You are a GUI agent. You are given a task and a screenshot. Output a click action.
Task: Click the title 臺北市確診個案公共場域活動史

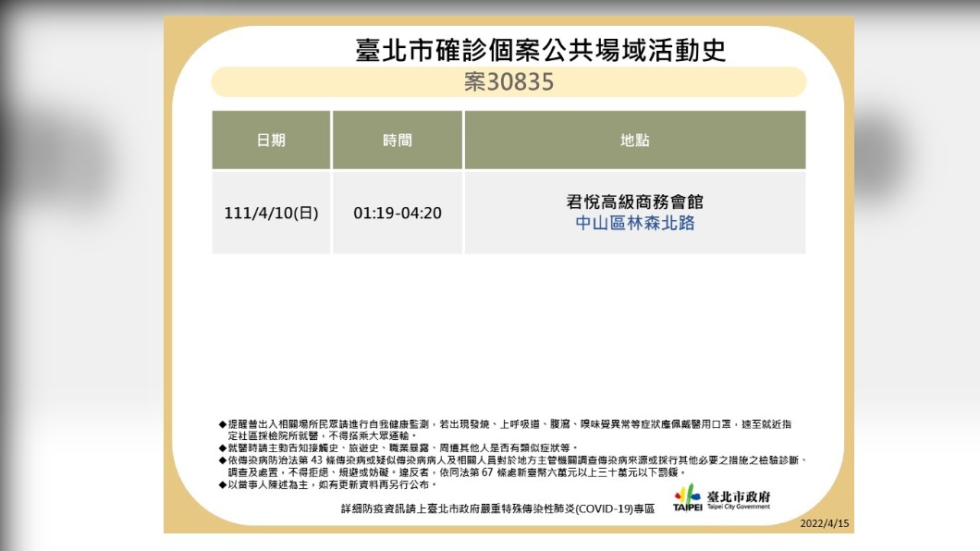[541, 51]
